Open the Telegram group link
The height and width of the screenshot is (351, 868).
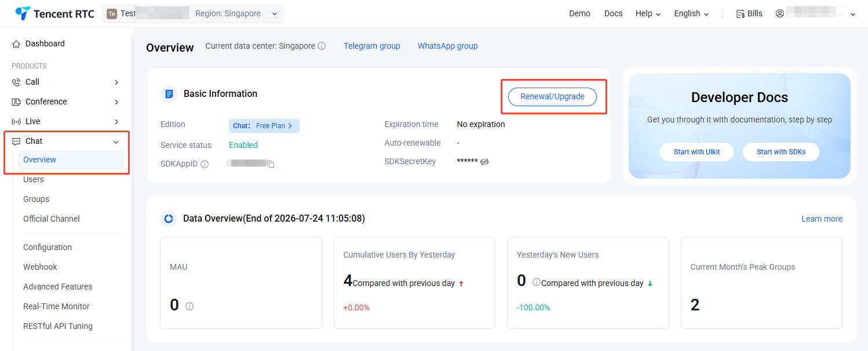click(x=372, y=46)
